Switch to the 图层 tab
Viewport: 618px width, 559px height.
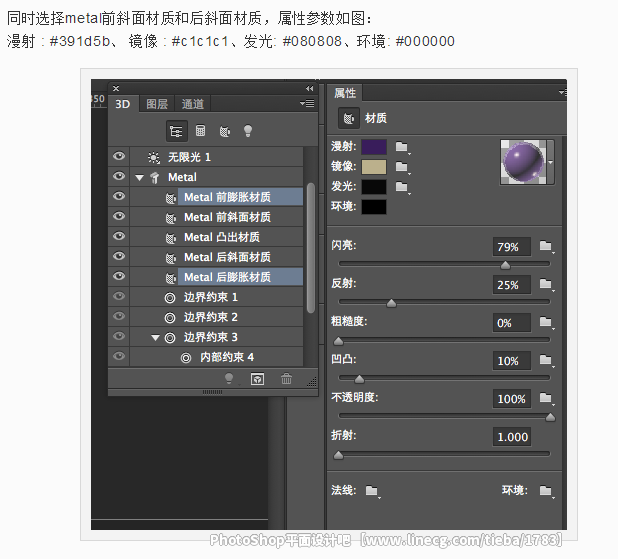tap(157, 104)
